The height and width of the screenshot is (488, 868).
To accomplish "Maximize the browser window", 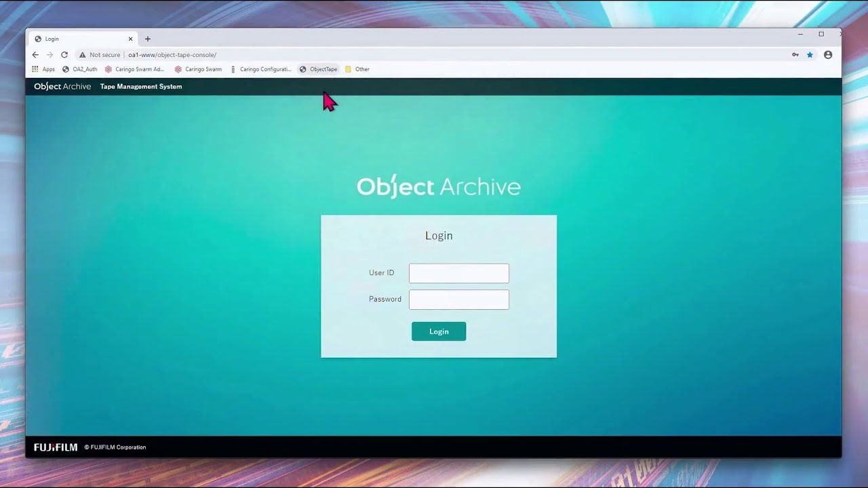I will [x=821, y=34].
